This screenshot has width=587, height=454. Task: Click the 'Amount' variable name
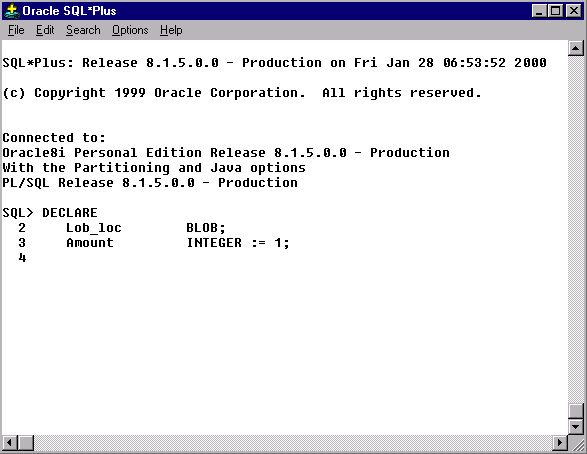click(x=90, y=243)
